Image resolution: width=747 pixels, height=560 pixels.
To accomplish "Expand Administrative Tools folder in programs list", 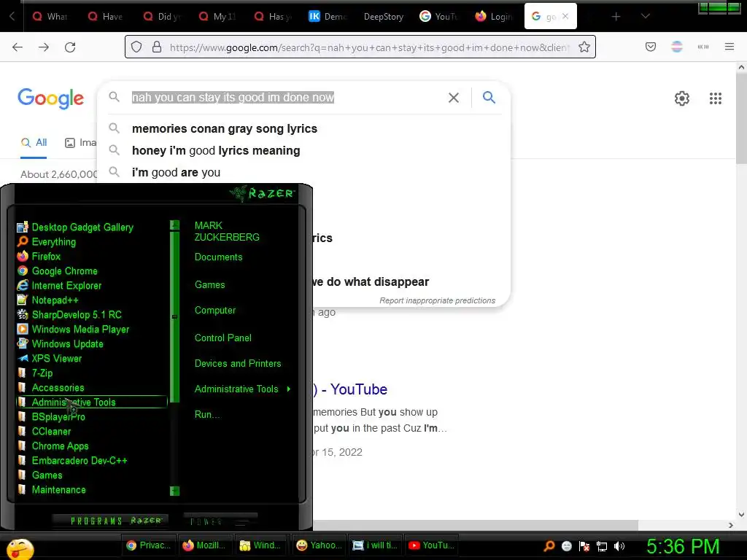I will point(92,402).
